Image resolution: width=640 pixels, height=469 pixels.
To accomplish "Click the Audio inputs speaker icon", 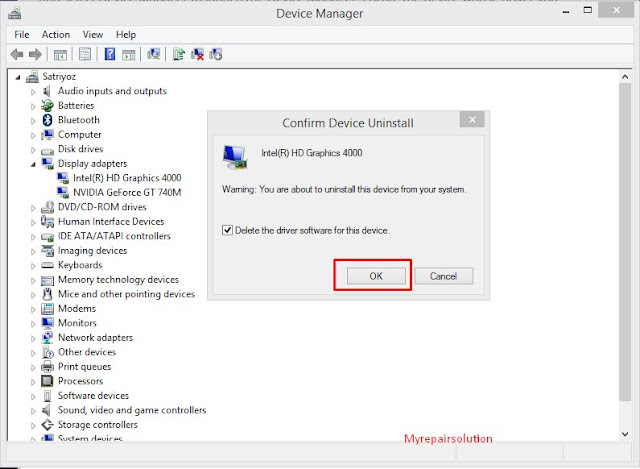I will (x=47, y=91).
